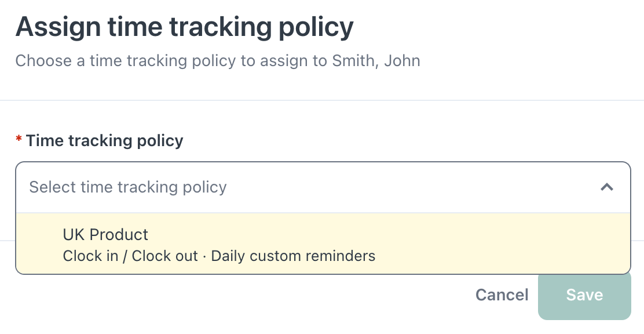Screen dimensions: 644x334
Task: Focus the time tracking policy combo box
Action: click(323, 187)
